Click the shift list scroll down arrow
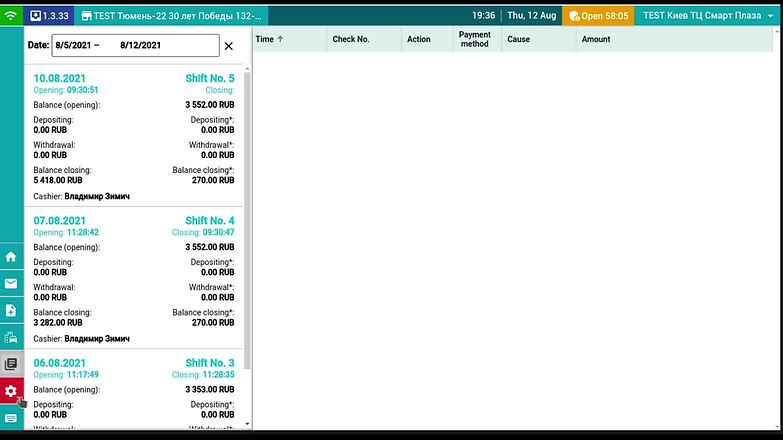The height and width of the screenshot is (440, 783). (x=248, y=424)
